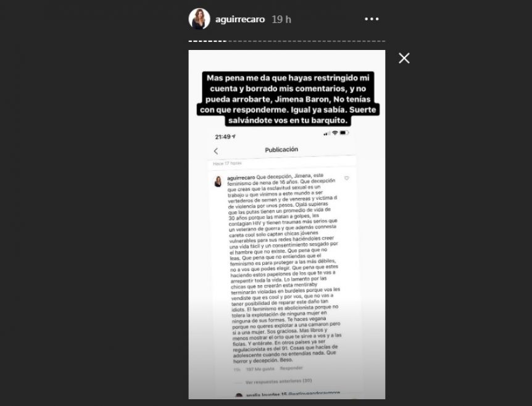Click the aguirrecaro name in the comment
Viewport: 532px width, 406px height.
(x=241, y=177)
